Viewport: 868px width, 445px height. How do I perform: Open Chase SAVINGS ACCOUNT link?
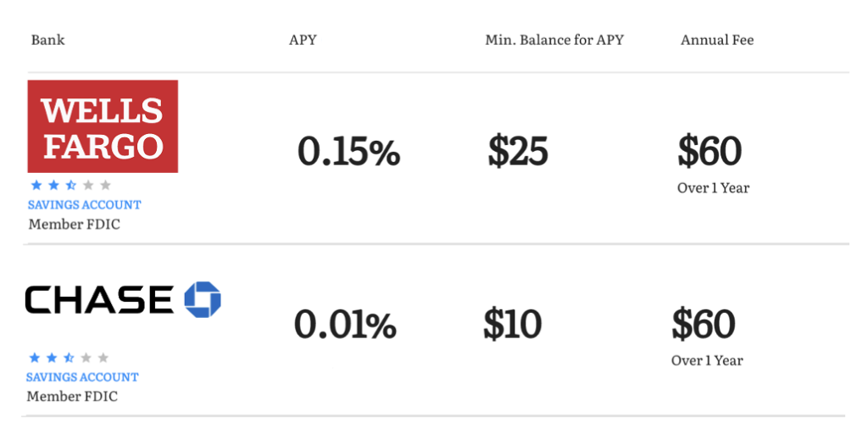click(x=82, y=377)
